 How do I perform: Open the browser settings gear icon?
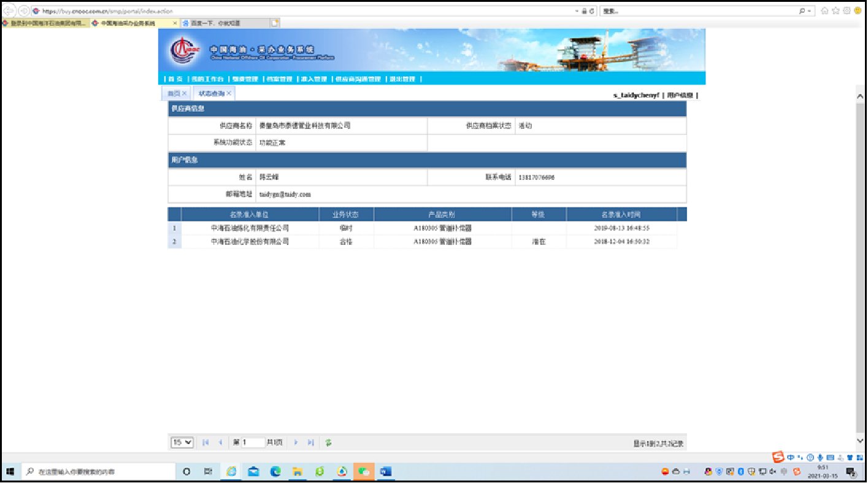[847, 11]
